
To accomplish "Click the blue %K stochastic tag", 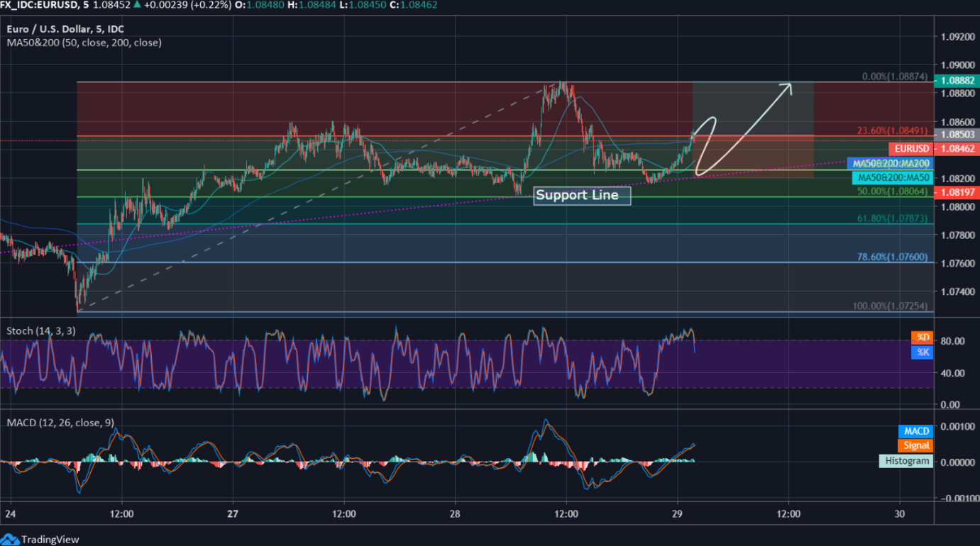I will point(922,352).
